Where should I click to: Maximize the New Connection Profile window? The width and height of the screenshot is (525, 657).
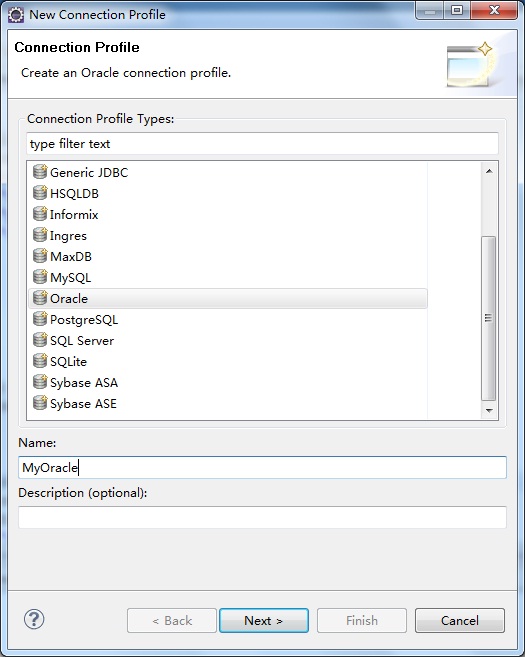tap(457, 10)
